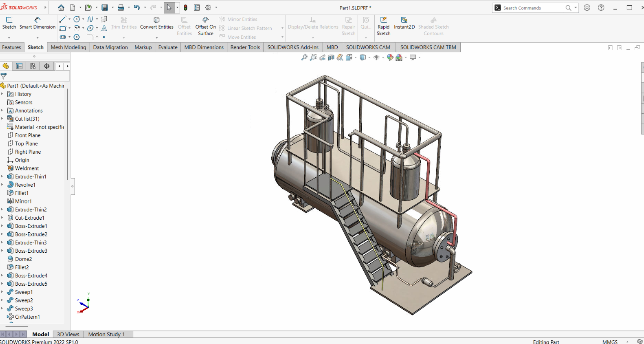The image size is (644, 344).
Task: Switch to the Mesh Modeling tab
Action: (x=68, y=47)
